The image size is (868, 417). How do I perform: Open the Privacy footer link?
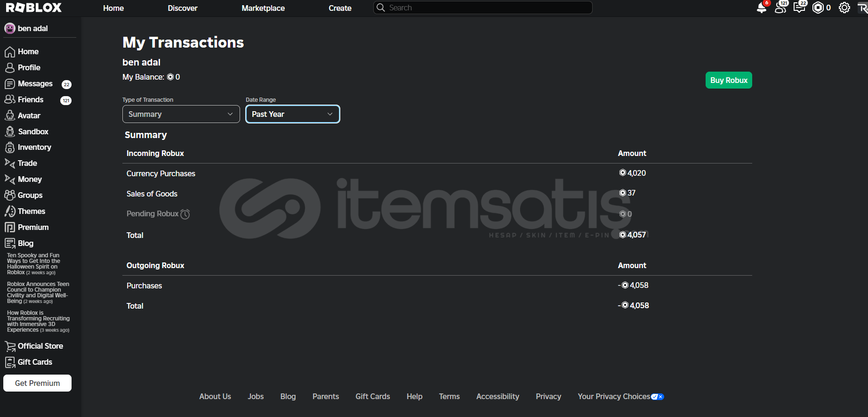pyautogui.click(x=548, y=397)
